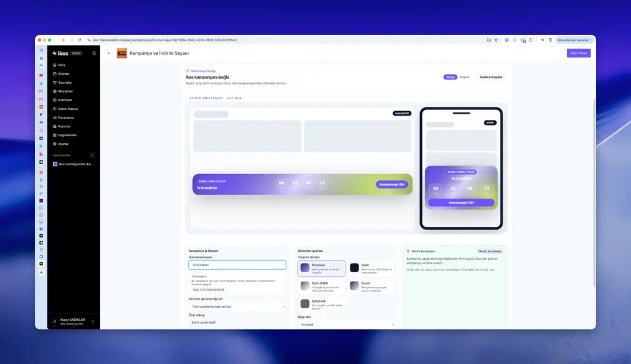Bookmark the page with the star icon
The width and height of the screenshot is (631, 364).
[x=496, y=40]
